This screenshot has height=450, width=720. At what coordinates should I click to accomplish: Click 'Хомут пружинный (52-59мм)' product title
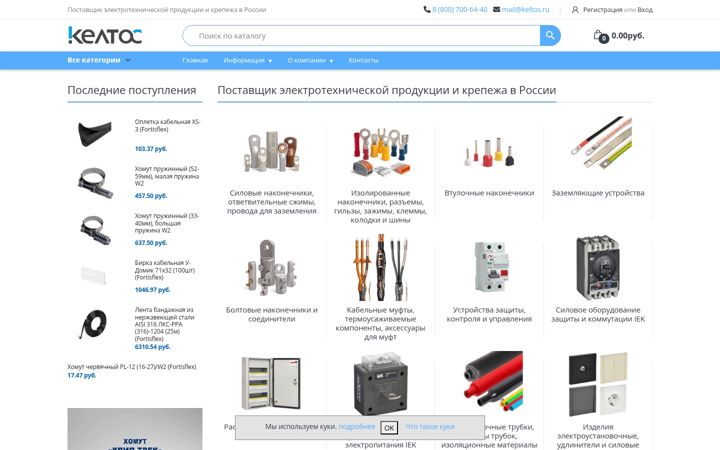[167, 176]
